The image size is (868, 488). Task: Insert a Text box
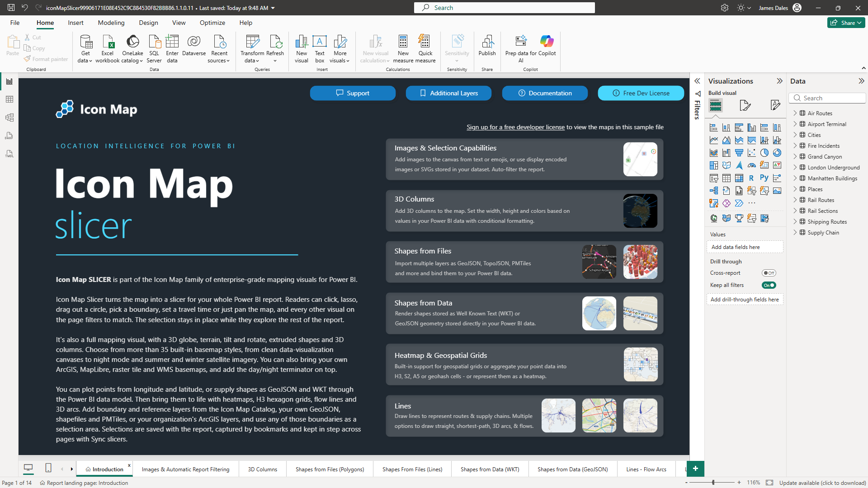click(320, 49)
